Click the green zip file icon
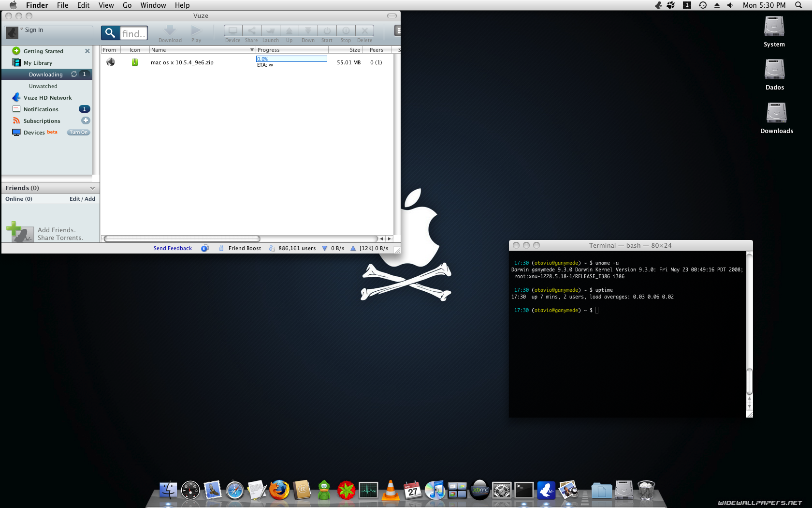812x508 pixels. click(135, 62)
